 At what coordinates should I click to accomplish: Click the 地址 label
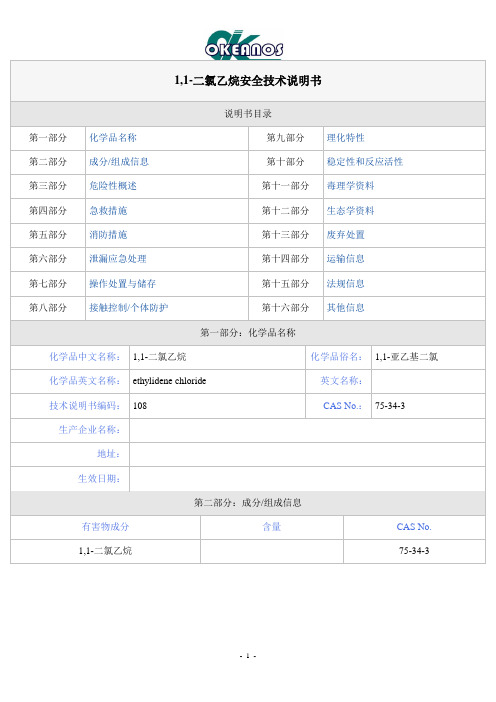point(109,454)
